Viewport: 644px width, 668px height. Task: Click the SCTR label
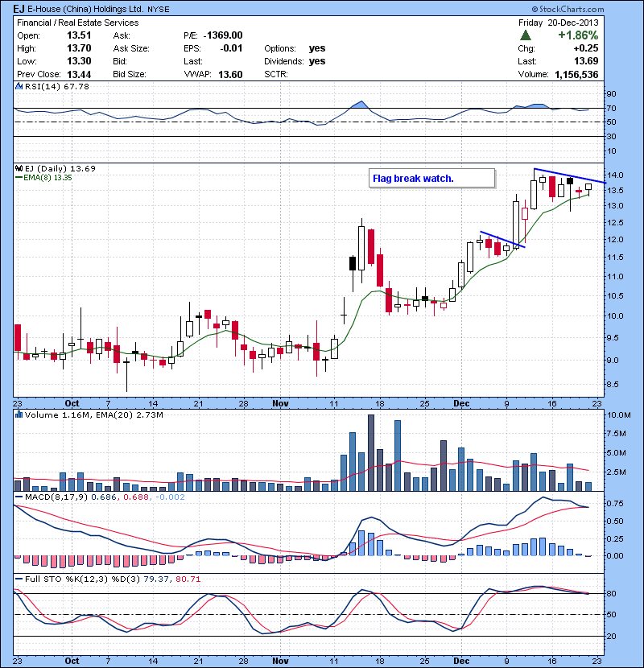(x=276, y=74)
